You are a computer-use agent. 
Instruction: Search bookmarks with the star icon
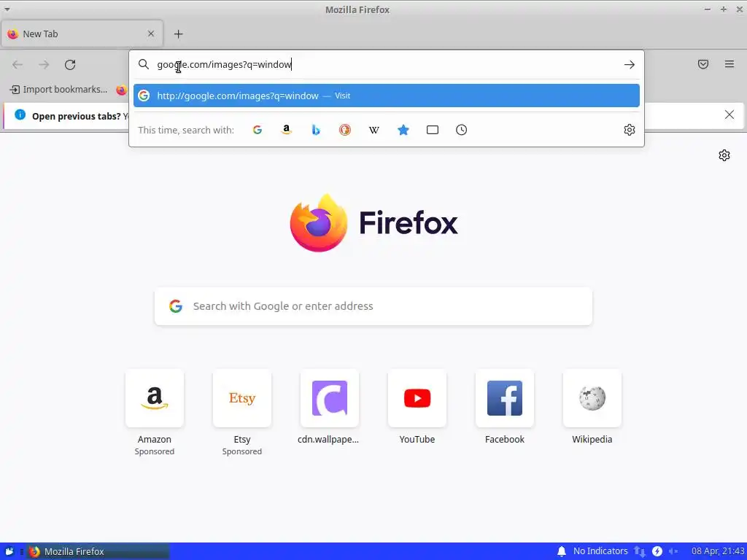coord(403,130)
